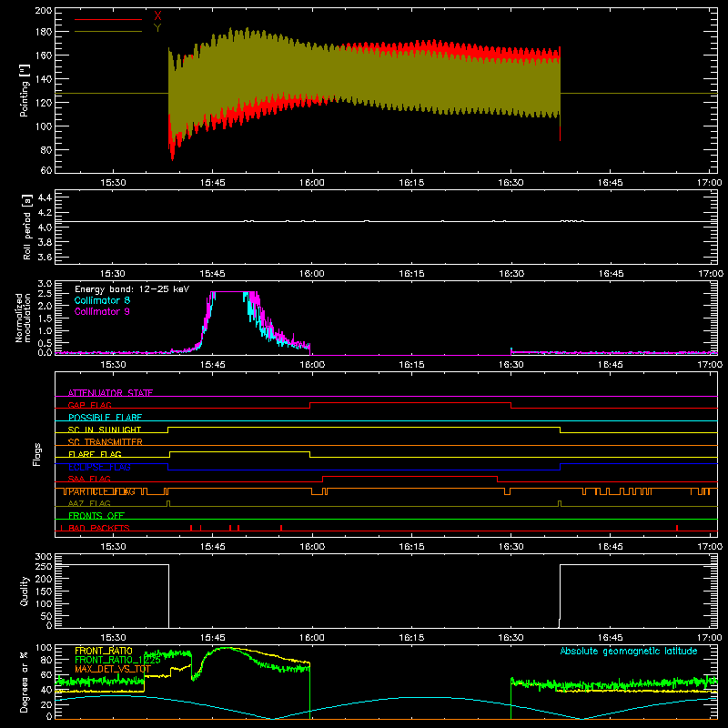Click the "Roll period [s]" axis title
728x728 pixels.
coord(27,227)
